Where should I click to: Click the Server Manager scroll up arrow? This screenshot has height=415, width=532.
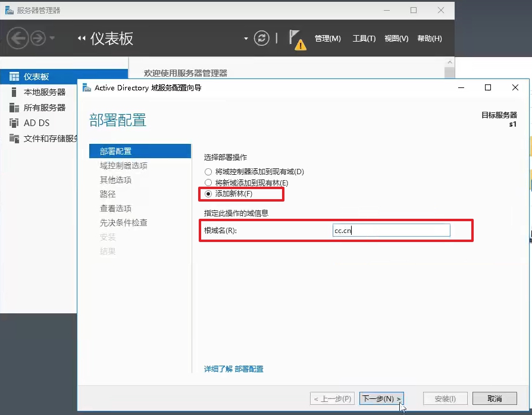pos(449,62)
